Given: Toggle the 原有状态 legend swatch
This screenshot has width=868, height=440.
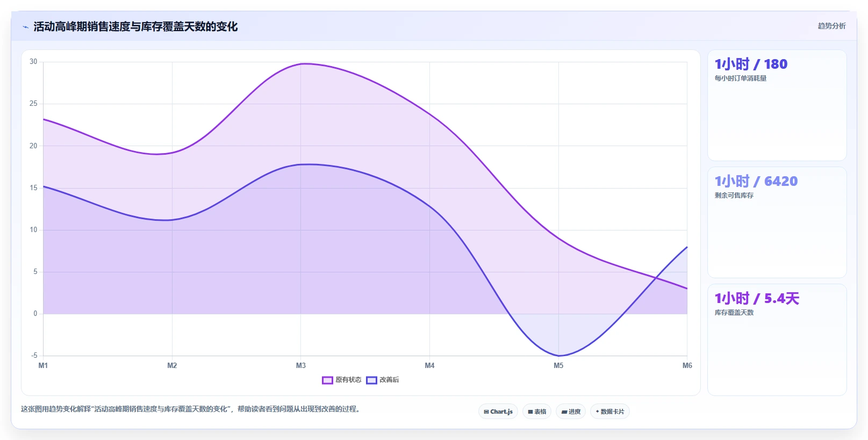Looking at the screenshot, I should click(327, 380).
